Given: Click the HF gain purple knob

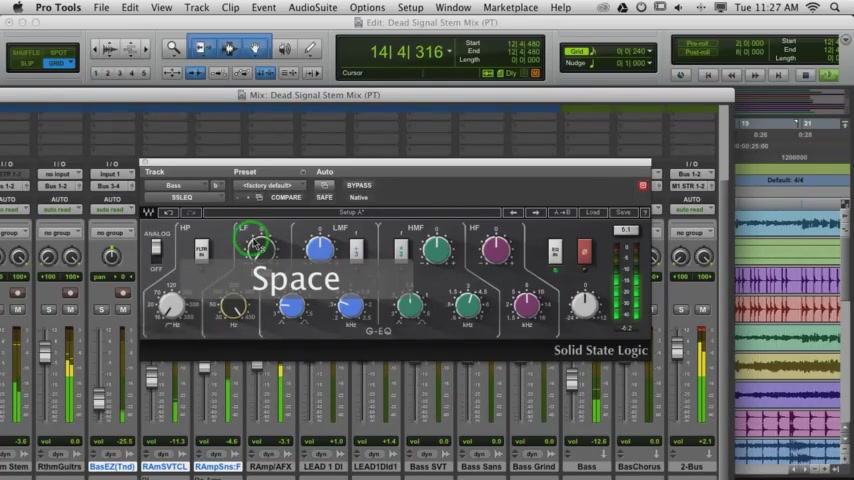Looking at the screenshot, I should click(496, 250).
